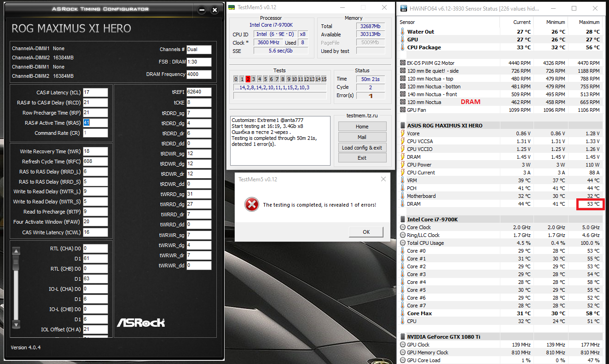Viewport: 609px width, 364px height.
Task: Click the "Customize: Extreme1 @anta777" log line
Action: [x=267, y=120]
